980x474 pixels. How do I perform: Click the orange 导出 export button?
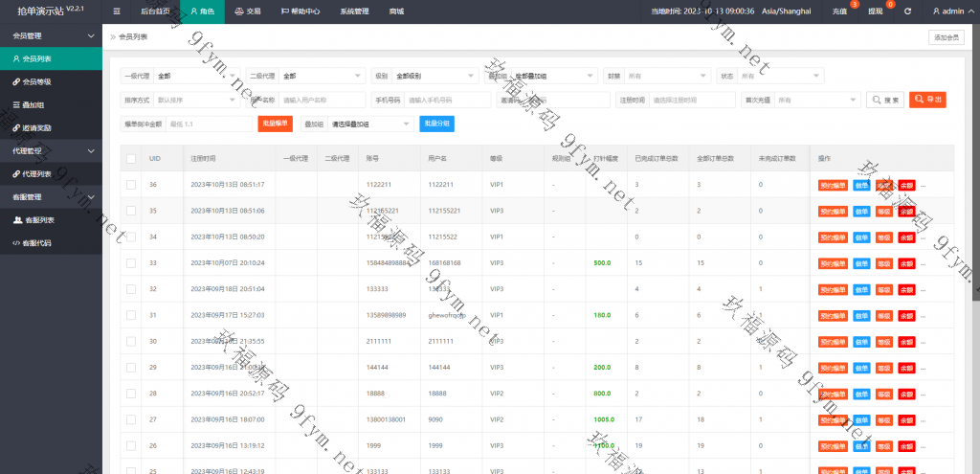[x=927, y=100]
